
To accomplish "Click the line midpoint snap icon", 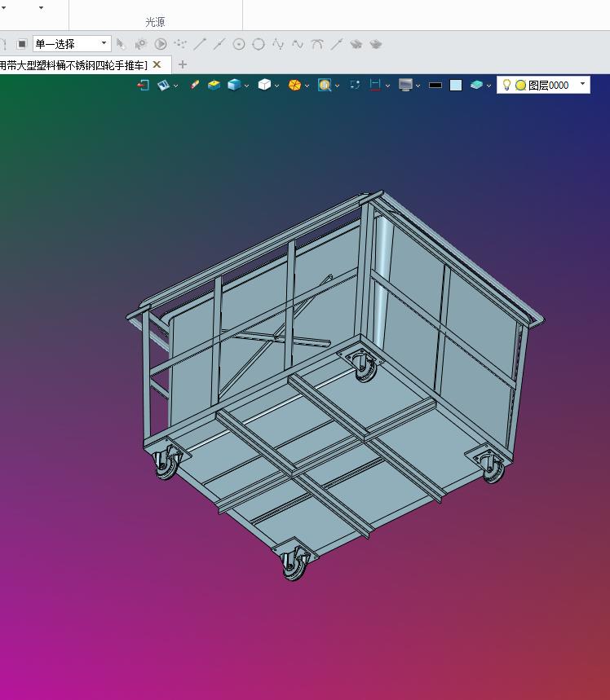I will 219,44.
